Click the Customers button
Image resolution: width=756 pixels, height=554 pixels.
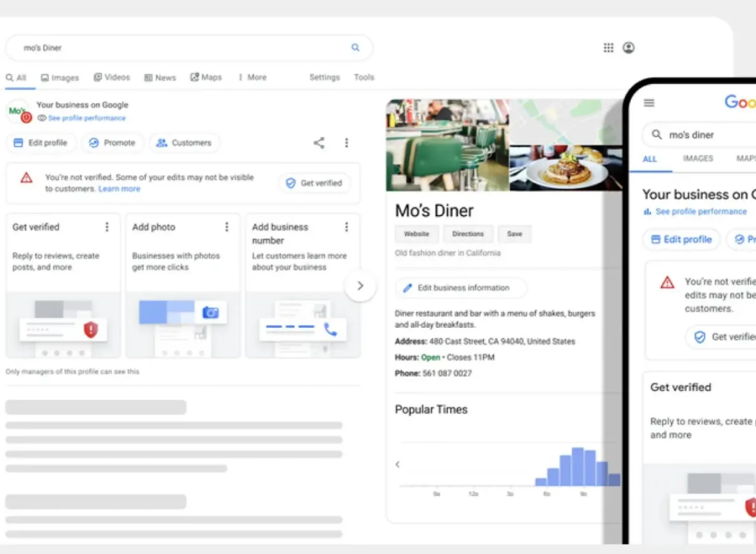[184, 142]
